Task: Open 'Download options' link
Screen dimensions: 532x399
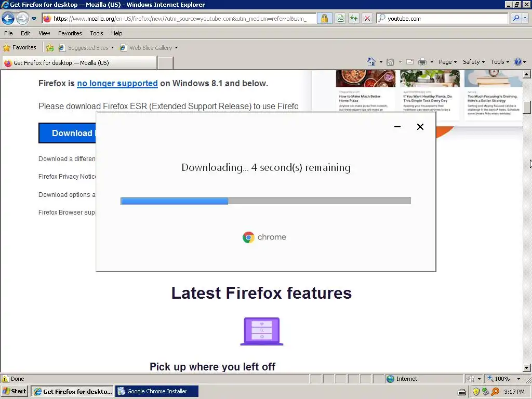Action: tap(67, 195)
